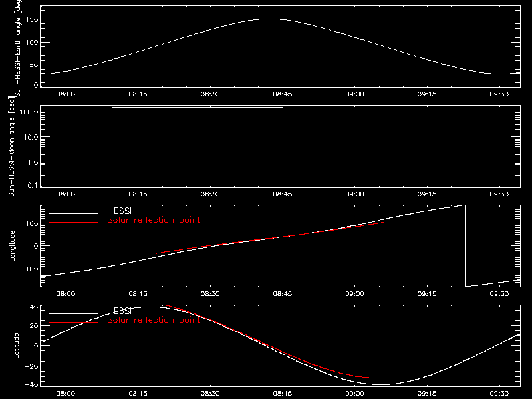Click 08:00 time label under Latitude plot
Viewport: 532px width, 399px height.
coord(65,394)
